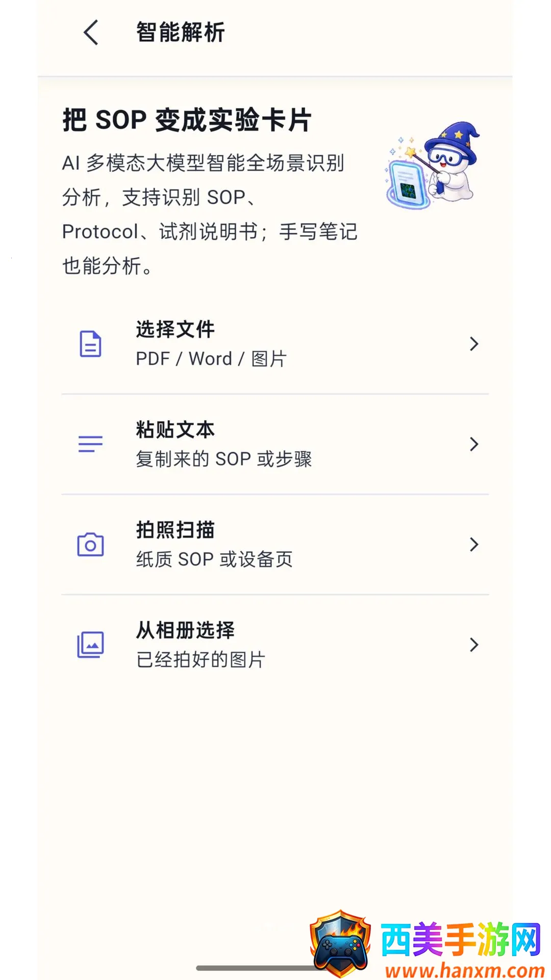Expand the 选择文件 chevron arrow
The width and height of the screenshot is (551, 980).
pyautogui.click(x=474, y=344)
